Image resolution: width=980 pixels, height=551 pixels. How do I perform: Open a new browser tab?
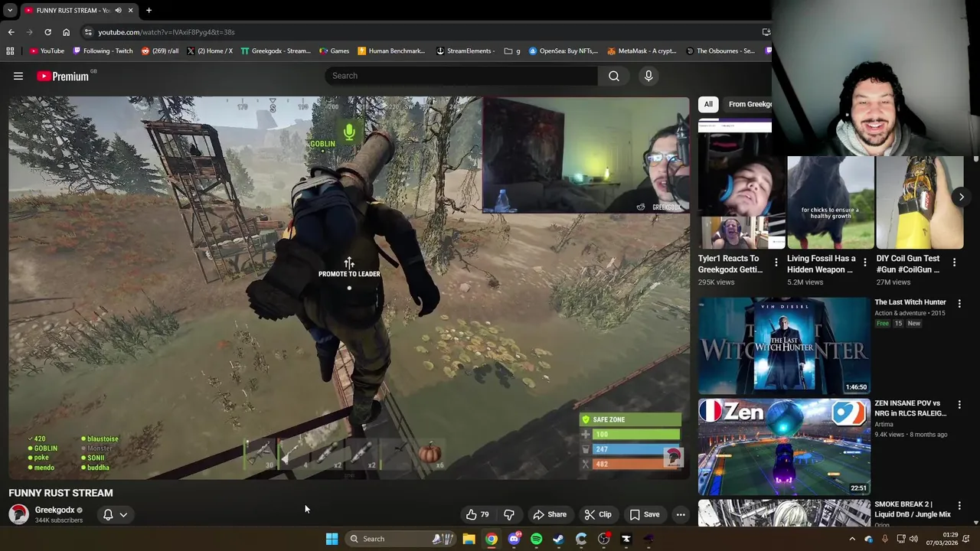point(149,10)
